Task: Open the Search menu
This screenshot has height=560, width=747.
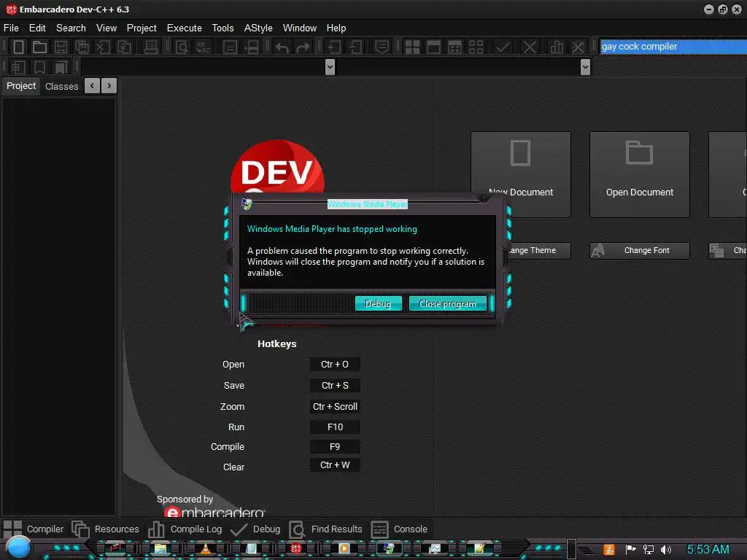Action: click(71, 28)
